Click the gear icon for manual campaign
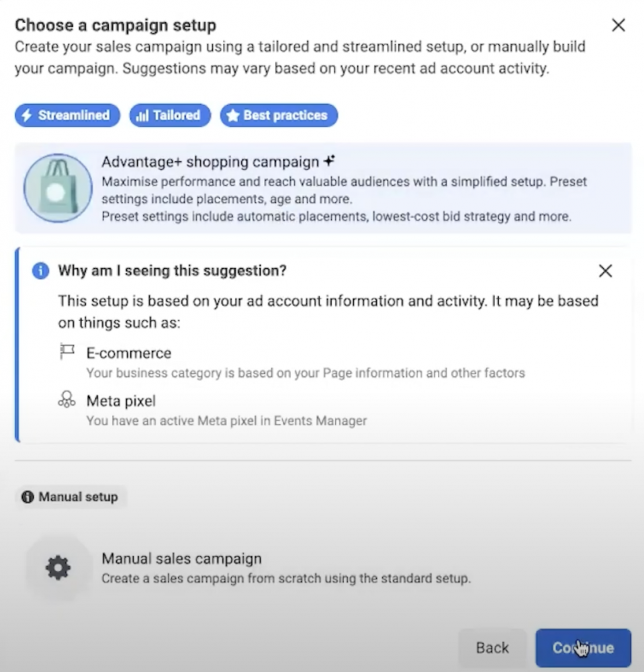The image size is (644, 672). [x=58, y=569]
